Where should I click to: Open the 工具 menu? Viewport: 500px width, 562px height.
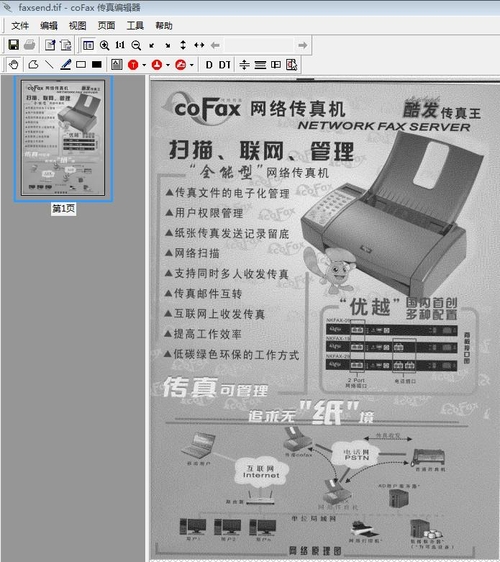pyautogui.click(x=135, y=26)
